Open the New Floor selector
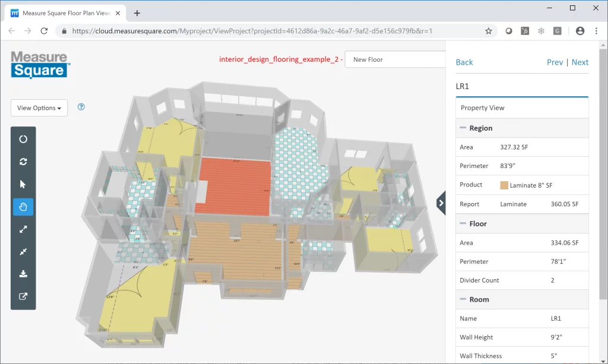608x364 pixels. pyautogui.click(x=395, y=59)
